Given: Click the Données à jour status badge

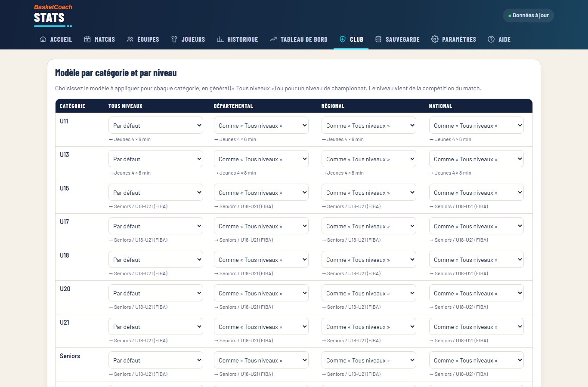Looking at the screenshot, I should [x=528, y=15].
